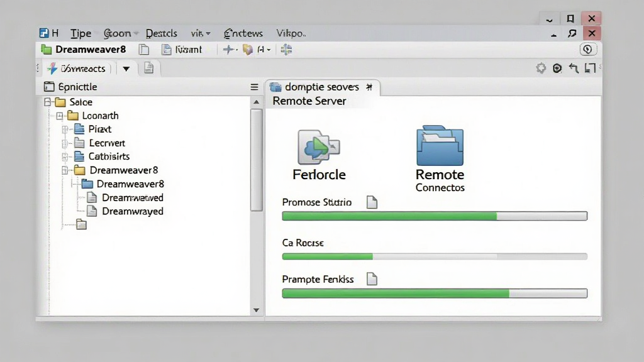This screenshot has height=362, width=644.
Task: Select the Dreamwaewed file
Action: pyautogui.click(x=125, y=198)
